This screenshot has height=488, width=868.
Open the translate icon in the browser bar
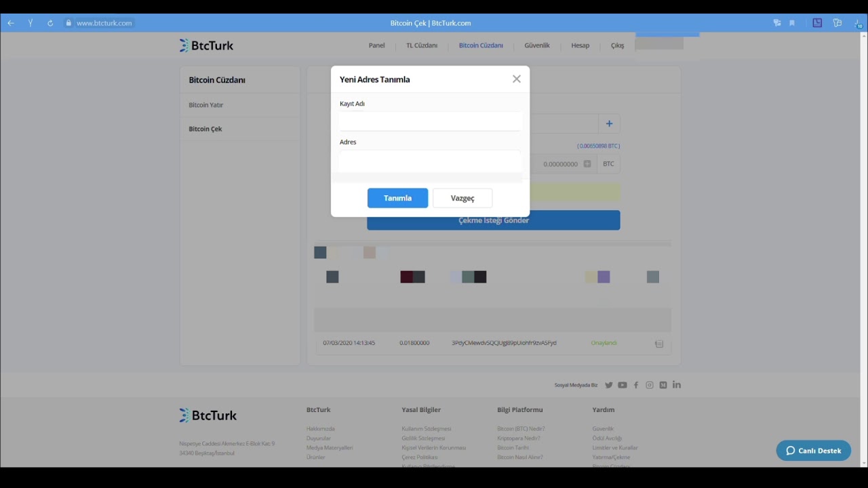click(x=777, y=23)
